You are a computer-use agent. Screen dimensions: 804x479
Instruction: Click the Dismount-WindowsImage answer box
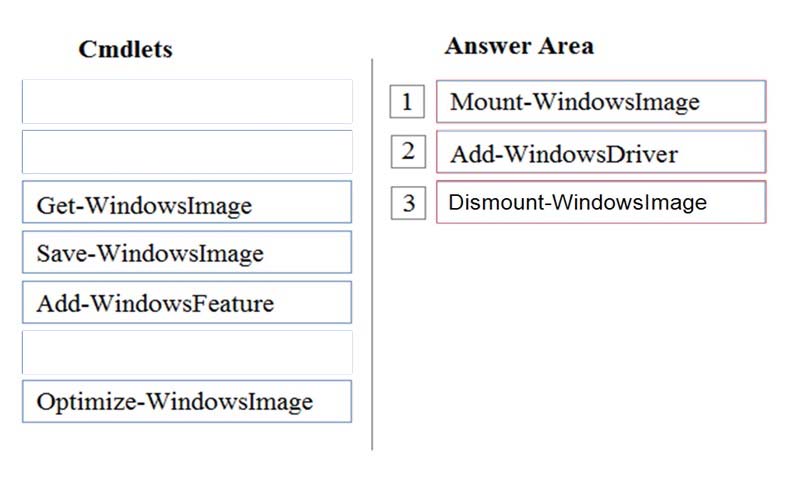tap(601, 202)
